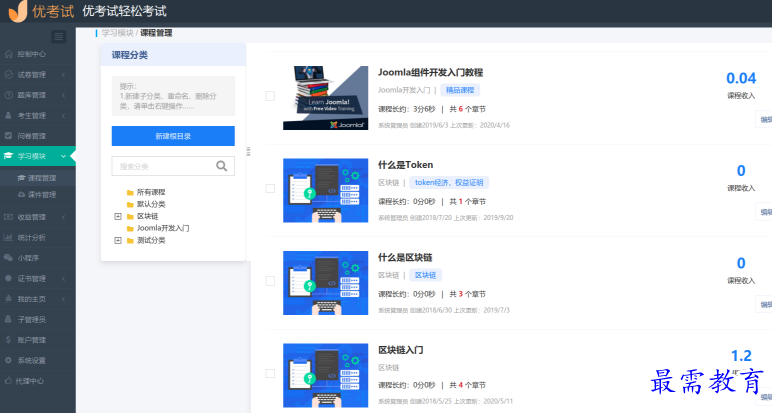Click the 0.04 course income value

tap(741, 78)
